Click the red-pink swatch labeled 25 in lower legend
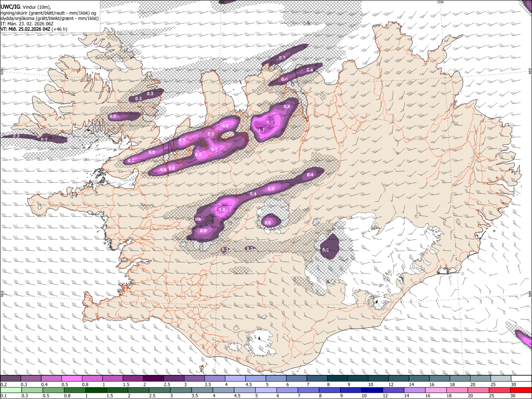The image size is (532, 399). pyautogui.click(x=499, y=390)
